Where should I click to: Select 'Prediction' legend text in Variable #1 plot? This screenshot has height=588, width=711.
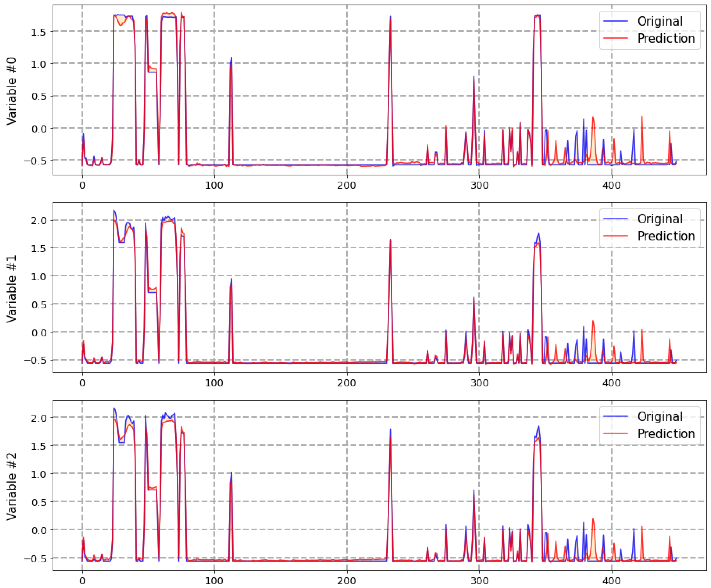666,236
